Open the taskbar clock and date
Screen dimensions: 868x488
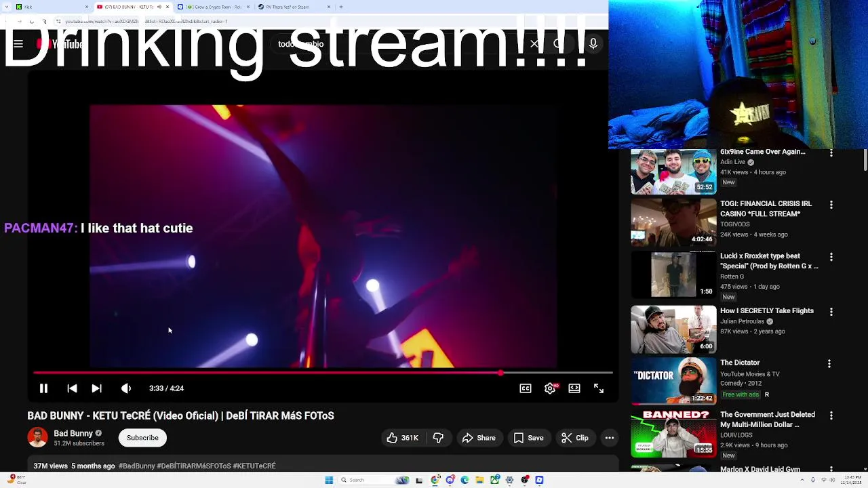point(850,480)
